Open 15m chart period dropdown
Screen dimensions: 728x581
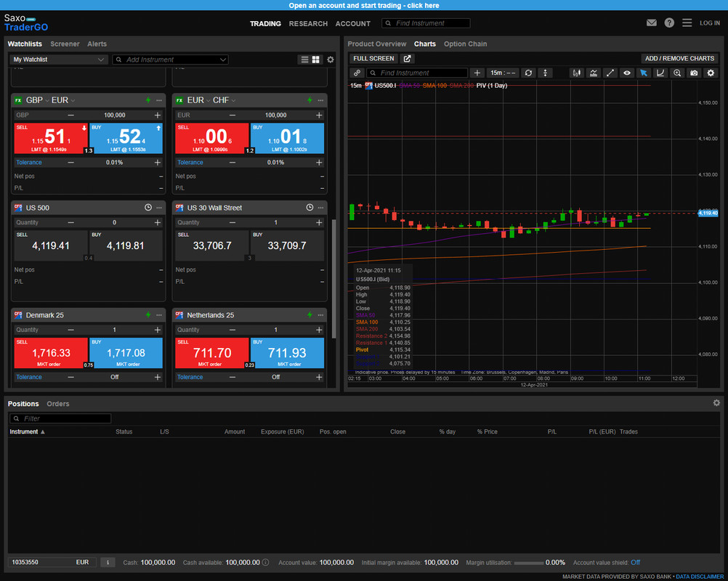[503, 73]
